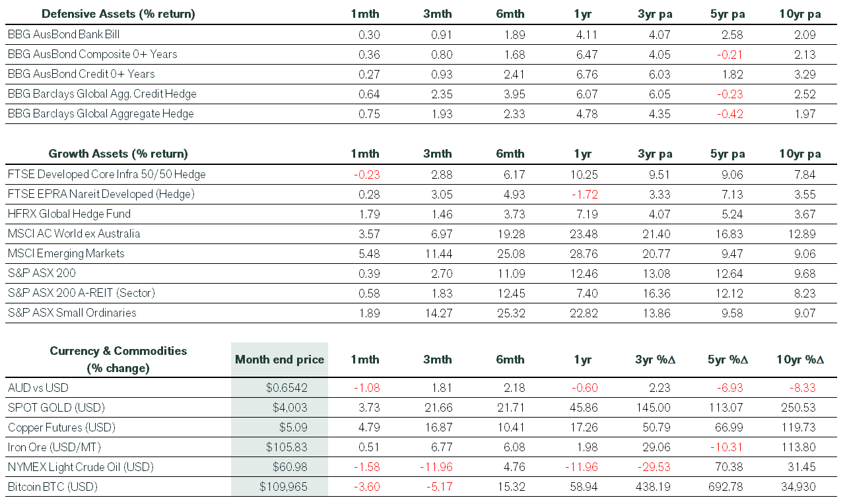Click the AUD vs USD price $0.6542
The width and height of the screenshot is (847, 504).
click(x=285, y=388)
